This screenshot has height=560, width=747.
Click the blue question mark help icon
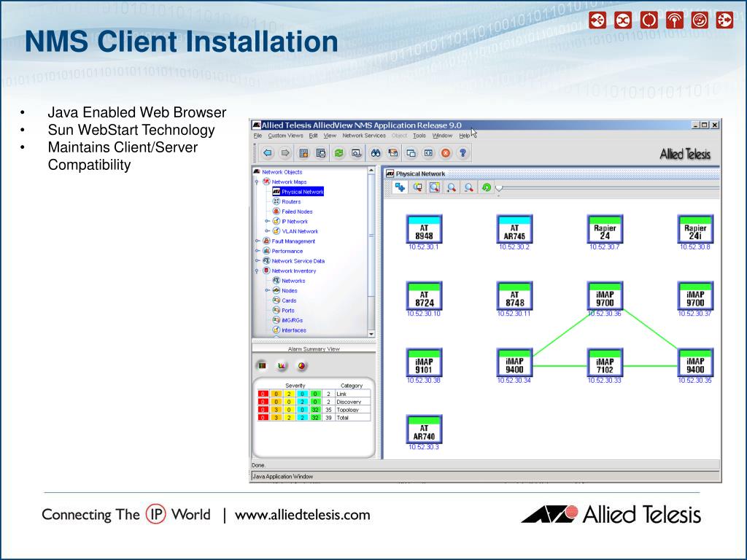(x=462, y=153)
